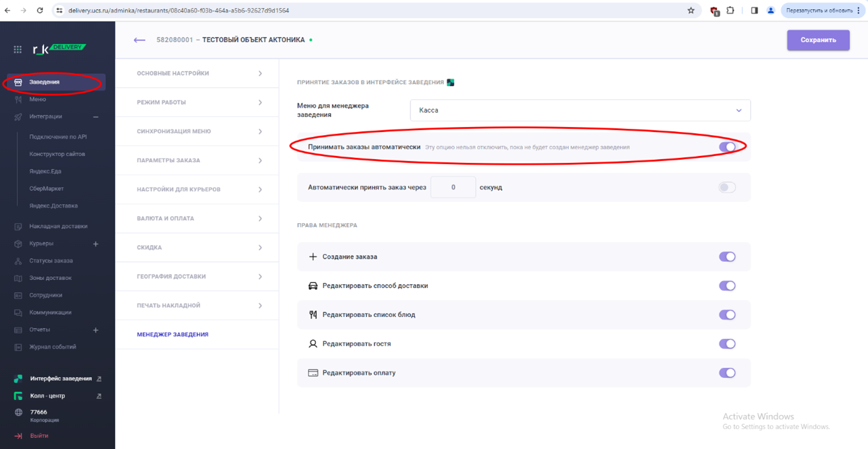Click the Выйти logout link
868x449 pixels.
[x=38, y=436]
